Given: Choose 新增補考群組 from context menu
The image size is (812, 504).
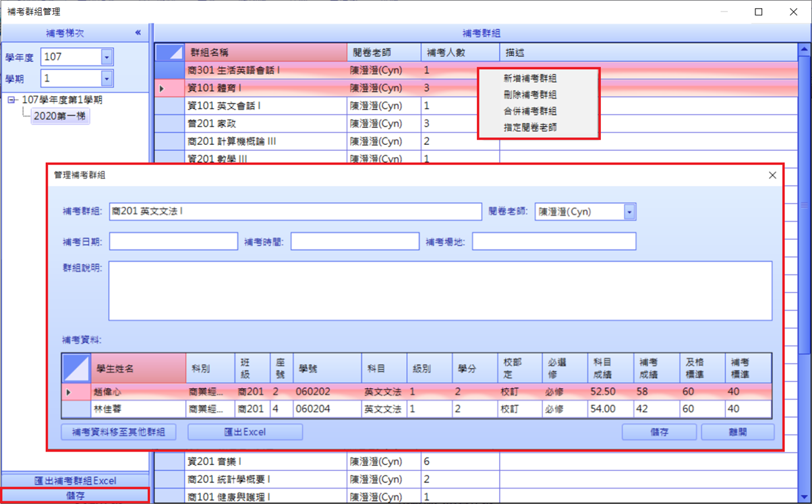Looking at the screenshot, I should (x=530, y=79).
